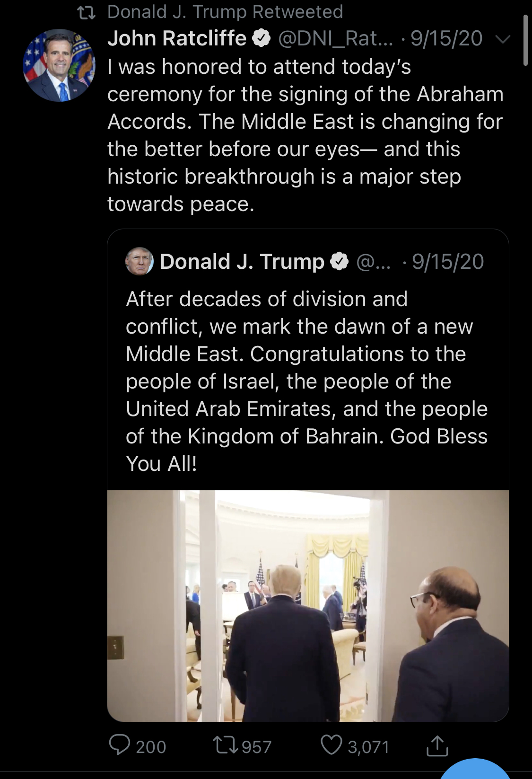Tap the reply speech bubble icon
The image size is (532, 779).
coord(120,746)
